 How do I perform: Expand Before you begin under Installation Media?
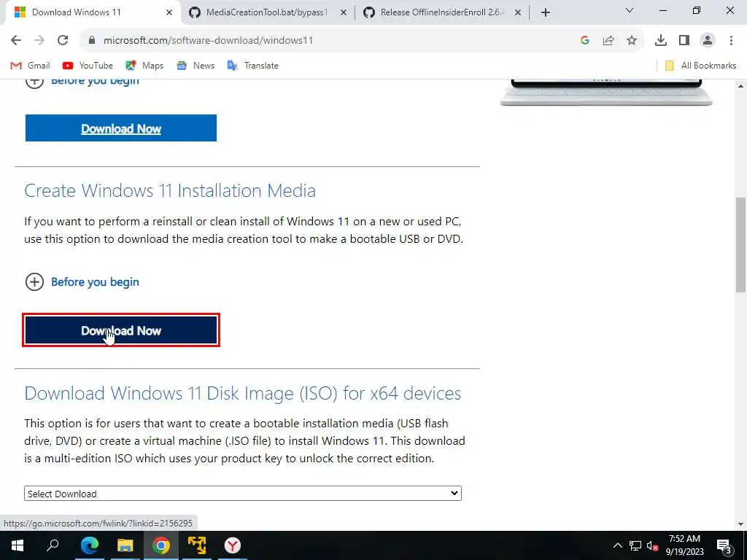click(82, 282)
